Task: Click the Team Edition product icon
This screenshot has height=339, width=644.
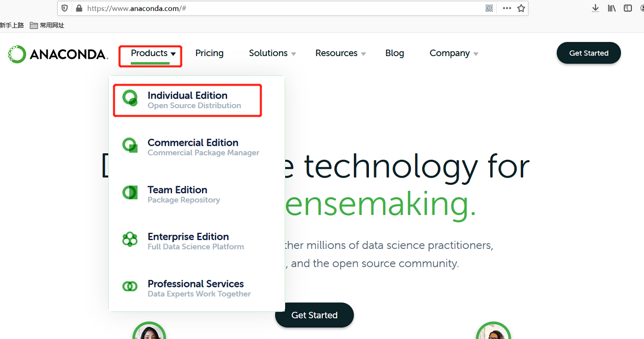Action: [130, 192]
